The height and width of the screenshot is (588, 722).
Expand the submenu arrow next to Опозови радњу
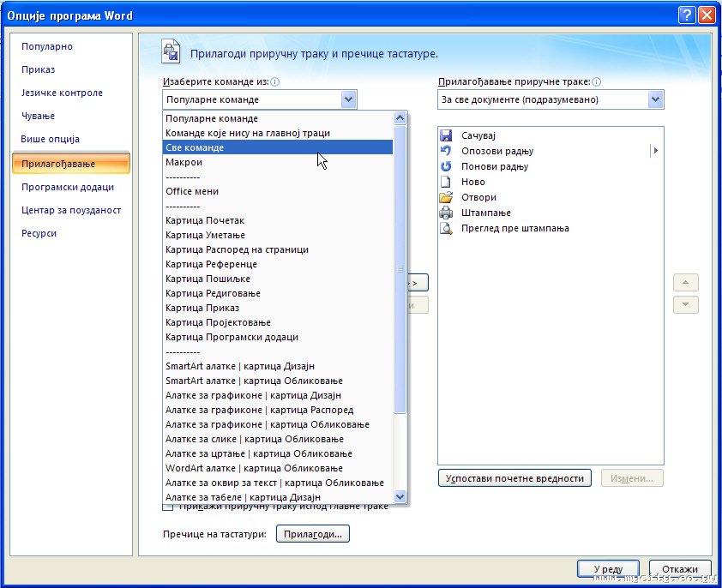point(656,151)
